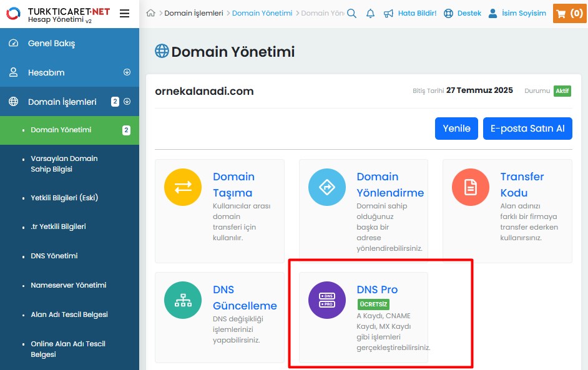Open Yetkili Bilgileri (Eski) item
The width and height of the screenshot is (588, 370).
pos(64,198)
